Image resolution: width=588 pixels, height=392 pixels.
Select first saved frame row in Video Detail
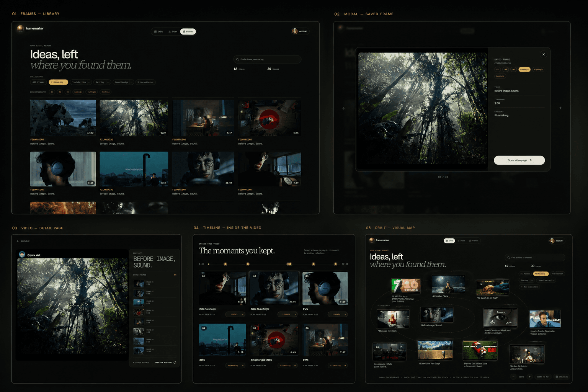[155, 284]
